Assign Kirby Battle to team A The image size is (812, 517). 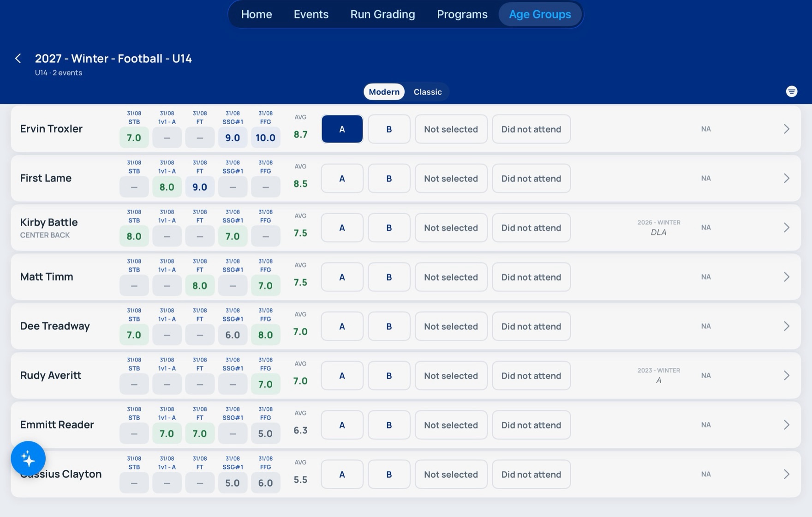pos(342,228)
